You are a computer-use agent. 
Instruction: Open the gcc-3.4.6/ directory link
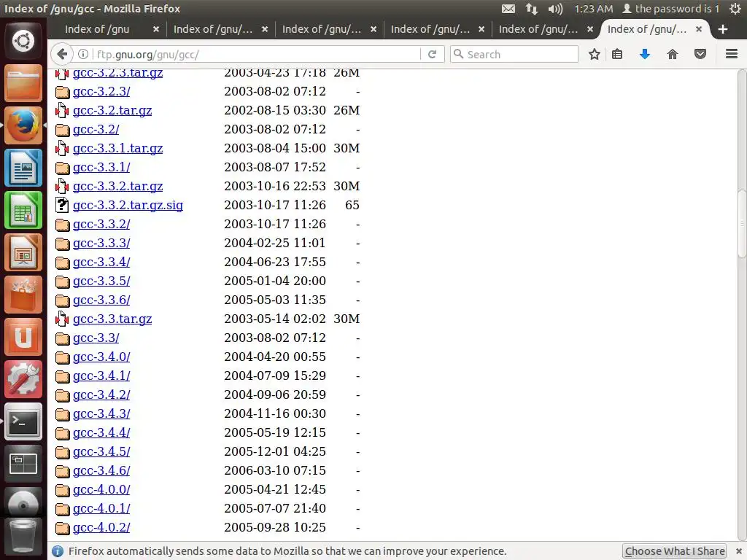[101, 470]
